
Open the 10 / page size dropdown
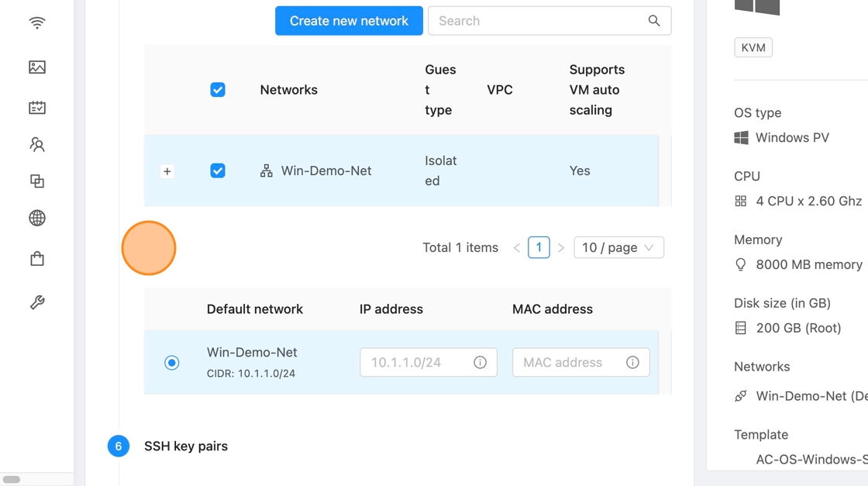point(618,247)
